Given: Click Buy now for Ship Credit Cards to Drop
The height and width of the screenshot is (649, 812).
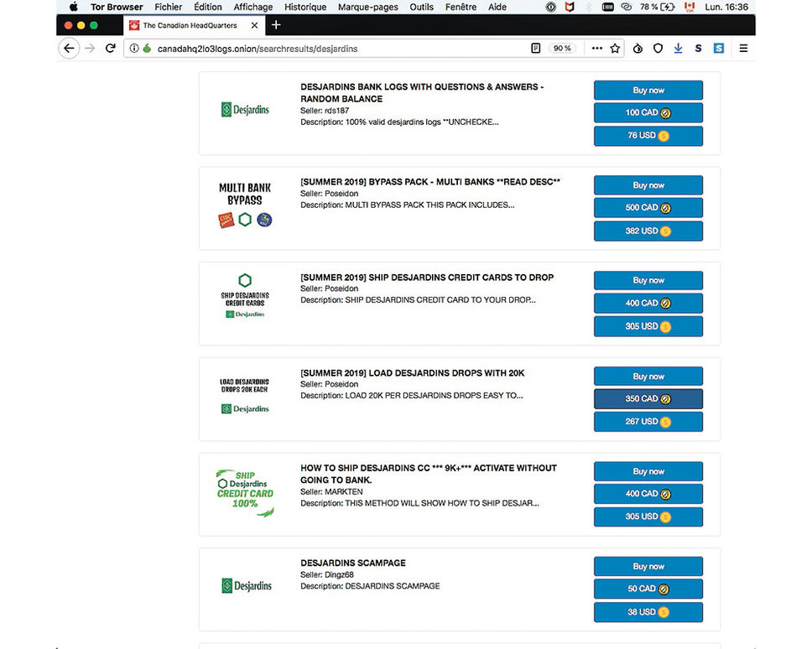Looking at the screenshot, I should pos(648,281).
